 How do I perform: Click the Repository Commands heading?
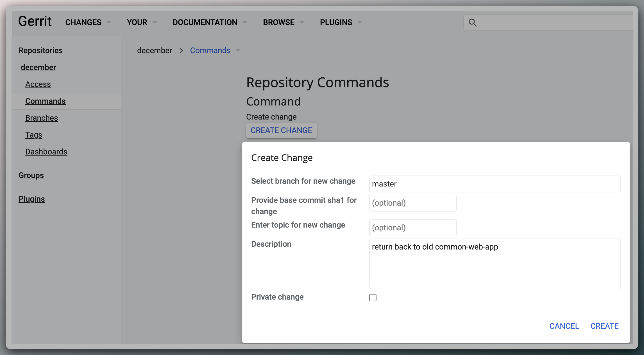click(318, 82)
